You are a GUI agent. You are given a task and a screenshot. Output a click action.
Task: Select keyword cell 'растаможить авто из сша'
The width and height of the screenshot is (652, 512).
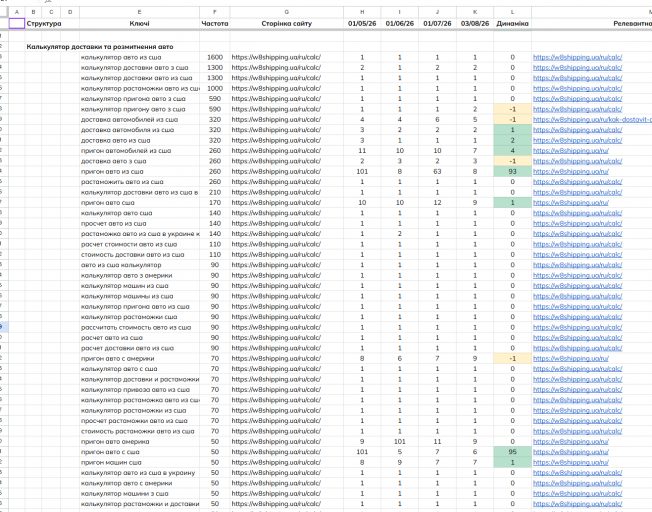click(139, 182)
